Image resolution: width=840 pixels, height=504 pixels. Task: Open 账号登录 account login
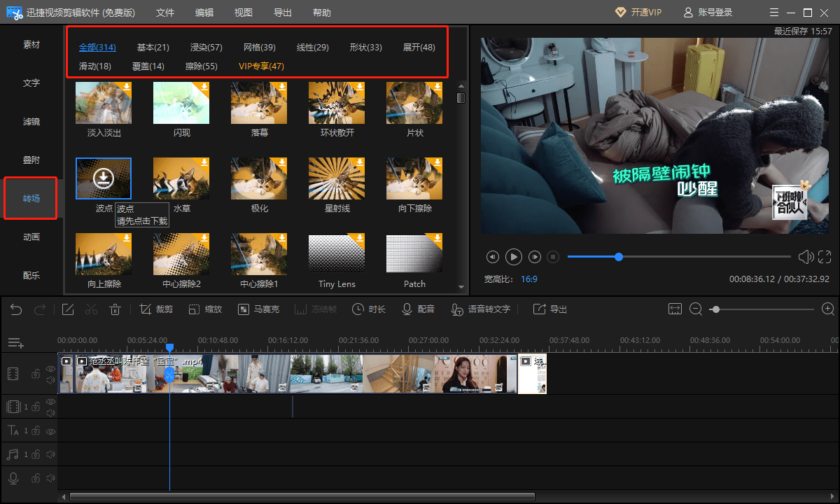[708, 13]
